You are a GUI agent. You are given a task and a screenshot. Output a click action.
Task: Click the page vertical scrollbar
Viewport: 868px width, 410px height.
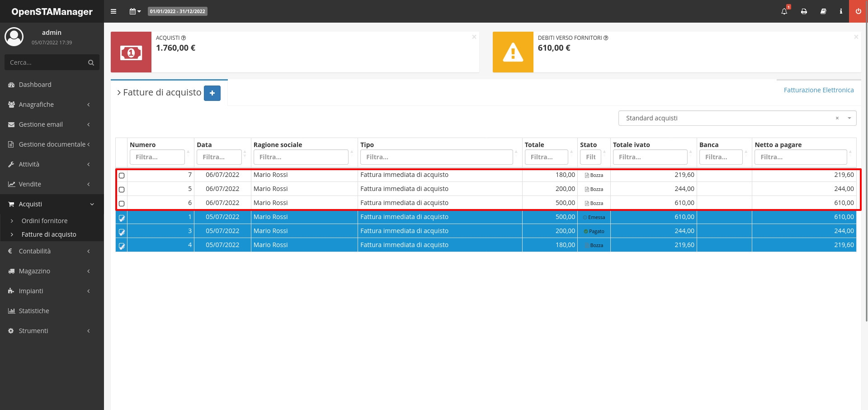coord(866,181)
